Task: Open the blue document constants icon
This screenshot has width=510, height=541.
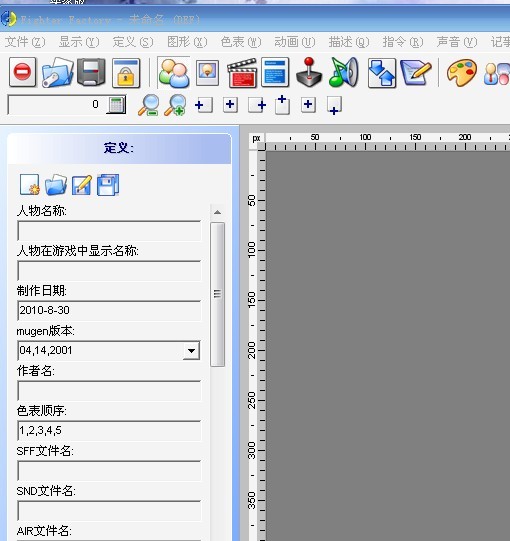Action: point(275,73)
